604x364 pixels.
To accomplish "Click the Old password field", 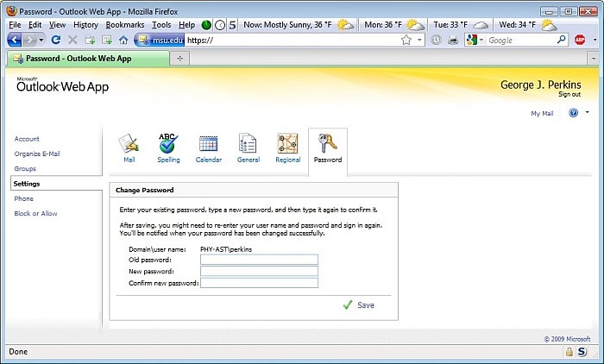I will pos(259,260).
